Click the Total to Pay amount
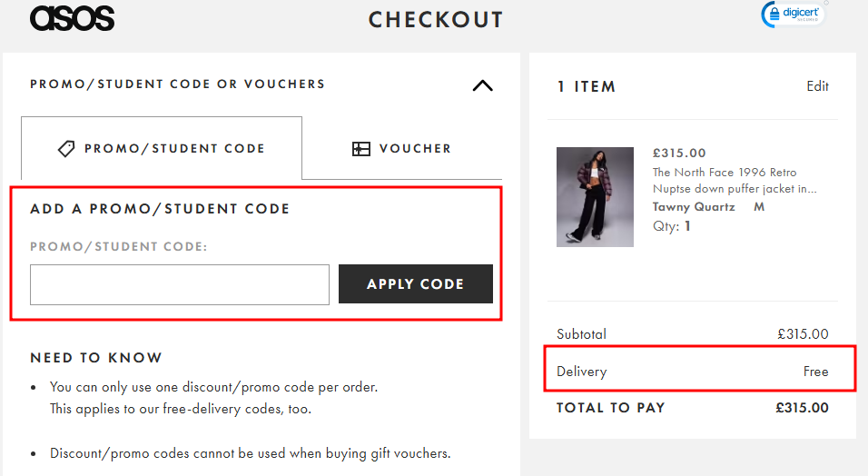868x476 pixels. (802, 408)
